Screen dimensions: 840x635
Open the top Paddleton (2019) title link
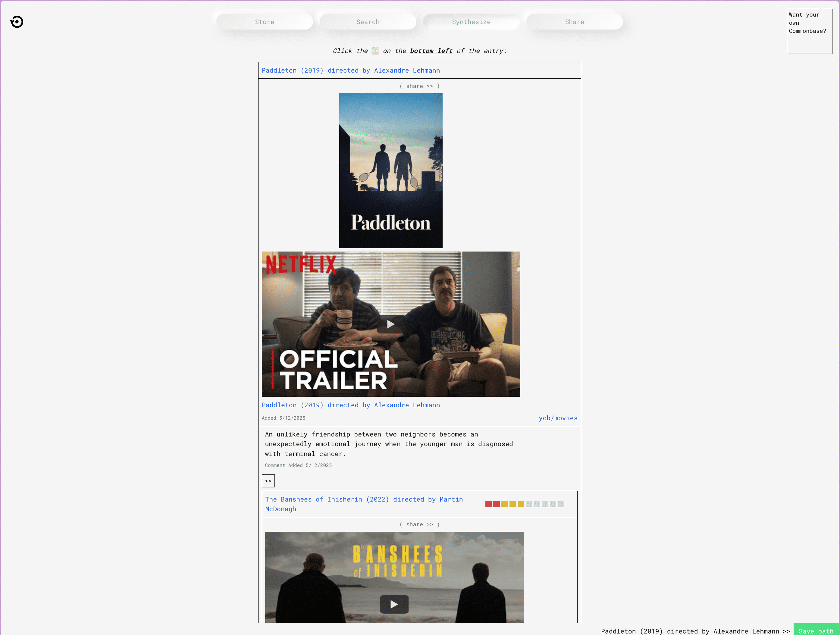[x=350, y=71]
